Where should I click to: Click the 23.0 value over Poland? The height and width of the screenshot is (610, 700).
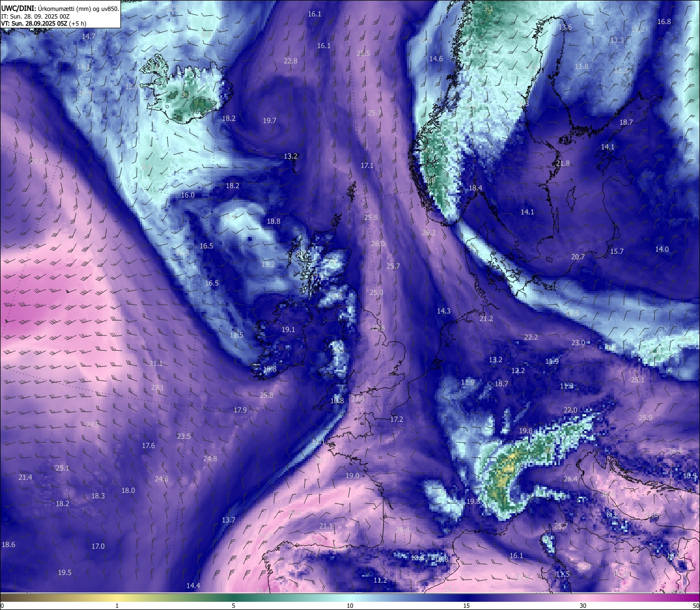click(x=578, y=342)
